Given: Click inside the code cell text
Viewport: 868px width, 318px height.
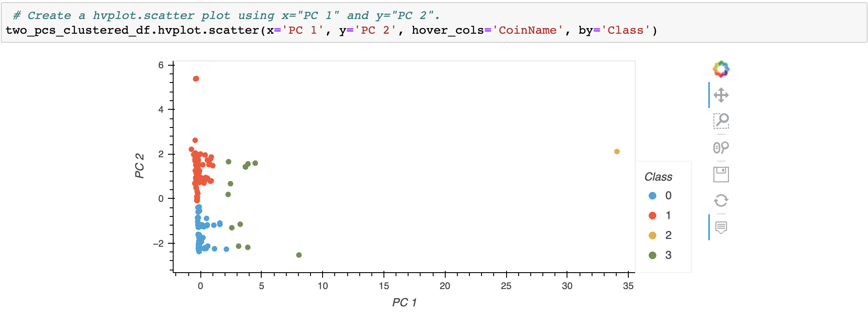Looking at the screenshot, I should (434, 23).
